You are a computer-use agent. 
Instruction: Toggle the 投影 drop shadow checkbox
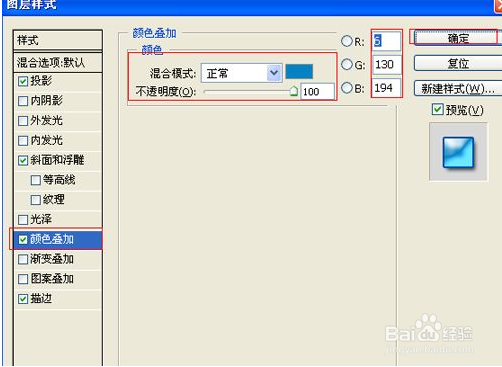pos(23,81)
